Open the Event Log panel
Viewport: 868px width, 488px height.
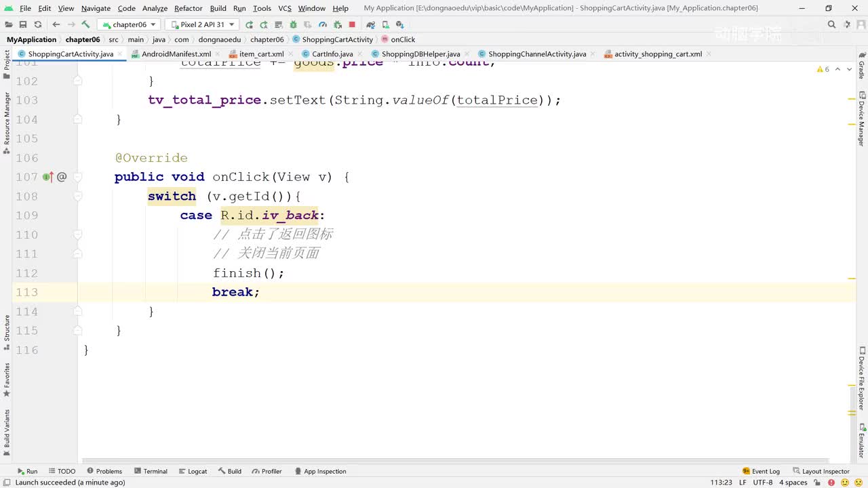coord(761,471)
